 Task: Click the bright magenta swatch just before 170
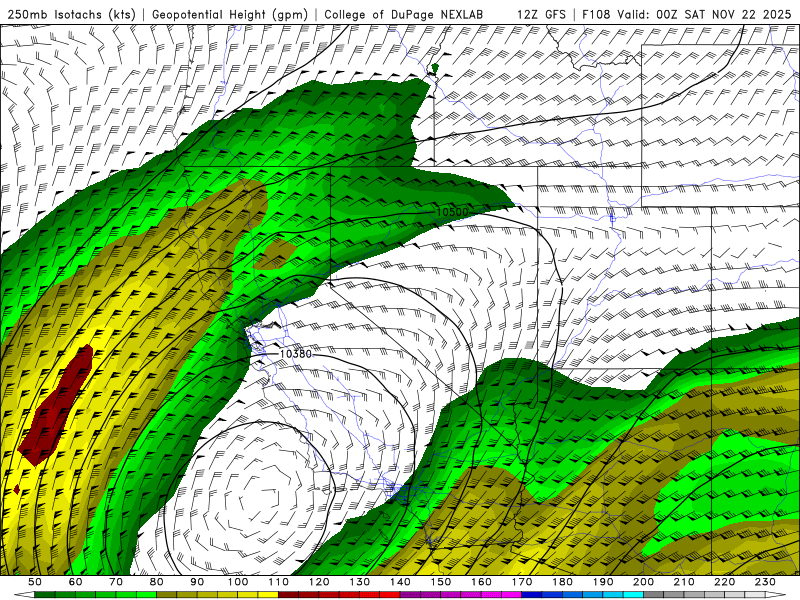tap(511, 595)
